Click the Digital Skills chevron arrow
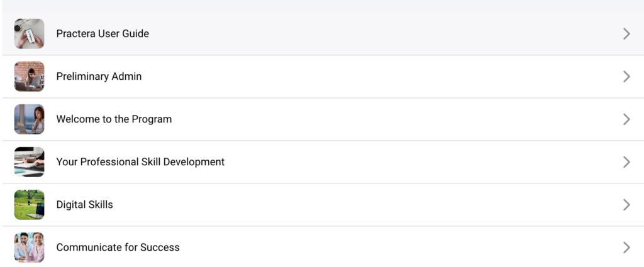The width and height of the screenshot is (644, 267). (x=626, y=205)
